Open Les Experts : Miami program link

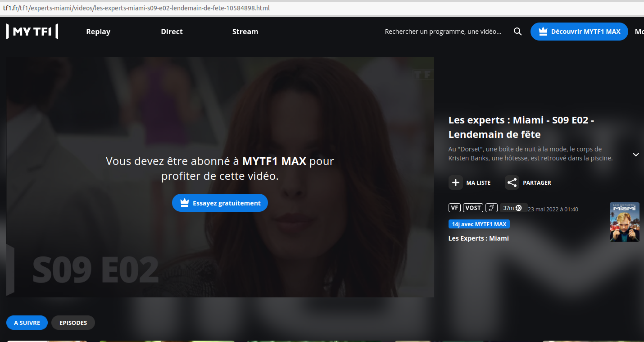pyautogui.click(x=479, y=238)
